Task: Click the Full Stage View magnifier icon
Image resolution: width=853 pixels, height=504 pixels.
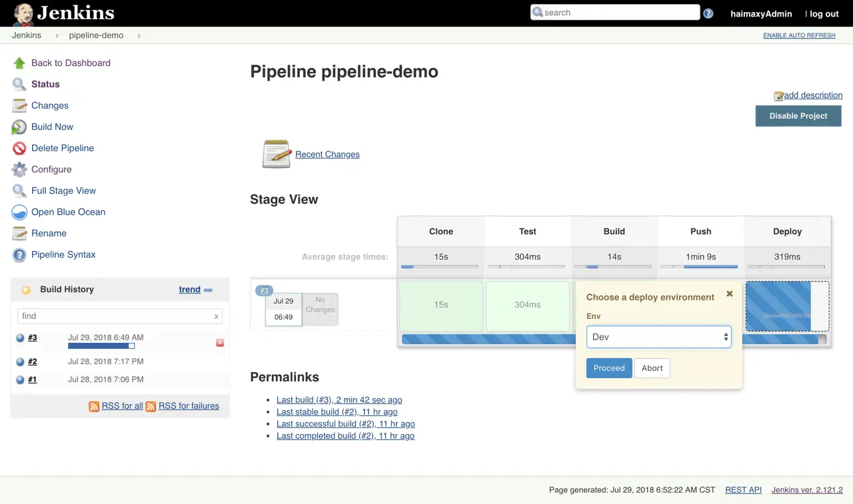Action: click(x=19, y=190)
